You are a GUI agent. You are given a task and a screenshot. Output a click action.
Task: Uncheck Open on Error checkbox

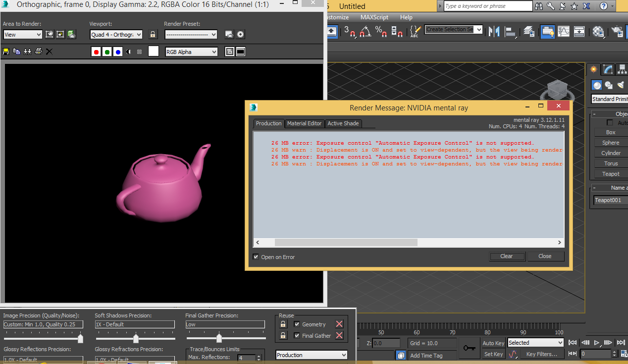coord(256,257)
